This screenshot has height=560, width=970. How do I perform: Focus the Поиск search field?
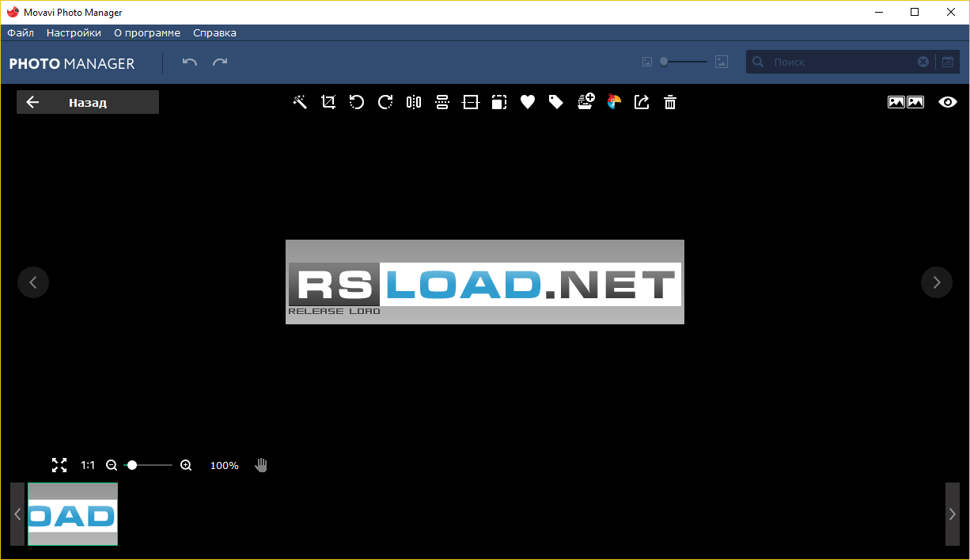841,62
